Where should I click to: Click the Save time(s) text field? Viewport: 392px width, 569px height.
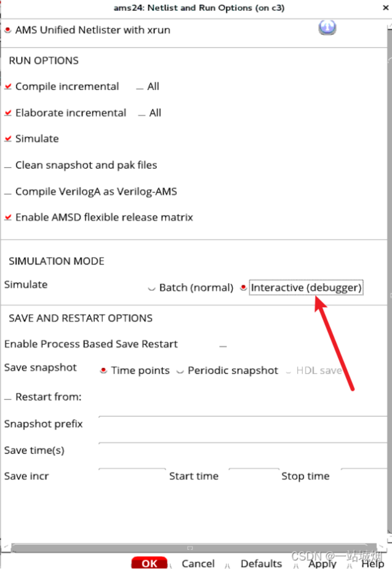click(x=243, y=450)
